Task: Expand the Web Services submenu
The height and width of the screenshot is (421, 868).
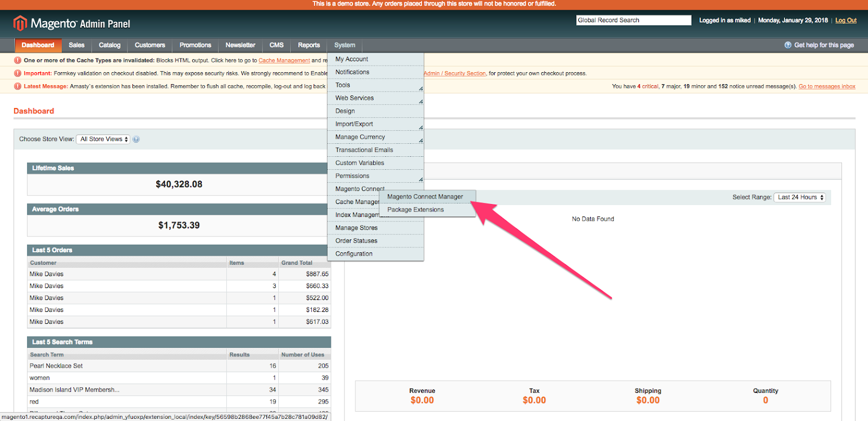Action: [x=375, y=98]
